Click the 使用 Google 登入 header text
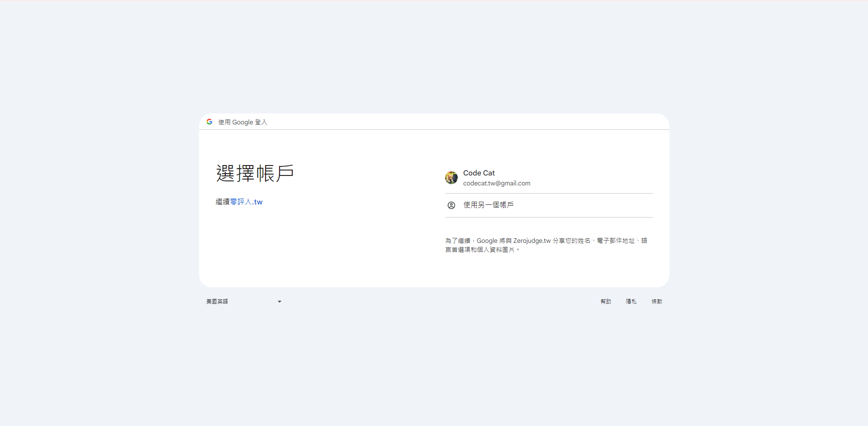Image resolution: width=868 pixels, height=426 pixels. point(242,122)
